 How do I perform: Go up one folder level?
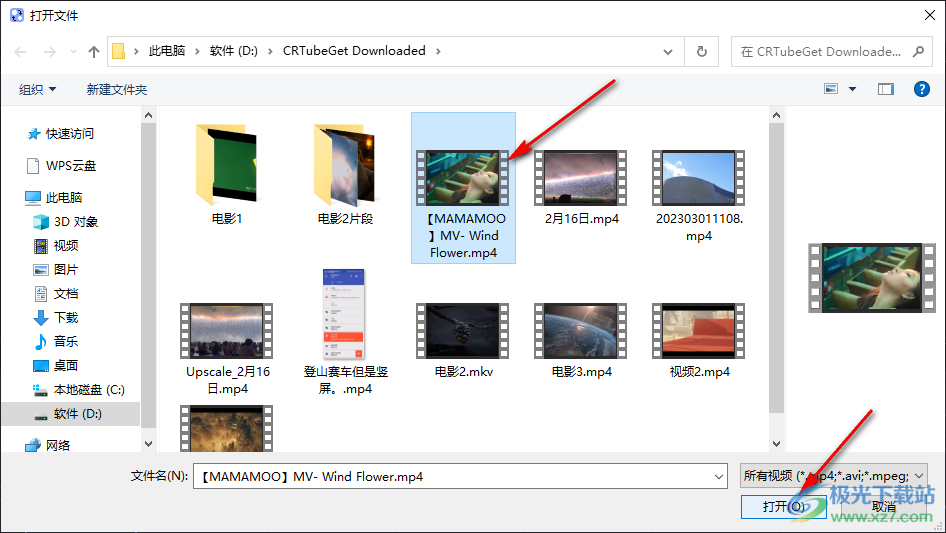[x=94, y=52]
